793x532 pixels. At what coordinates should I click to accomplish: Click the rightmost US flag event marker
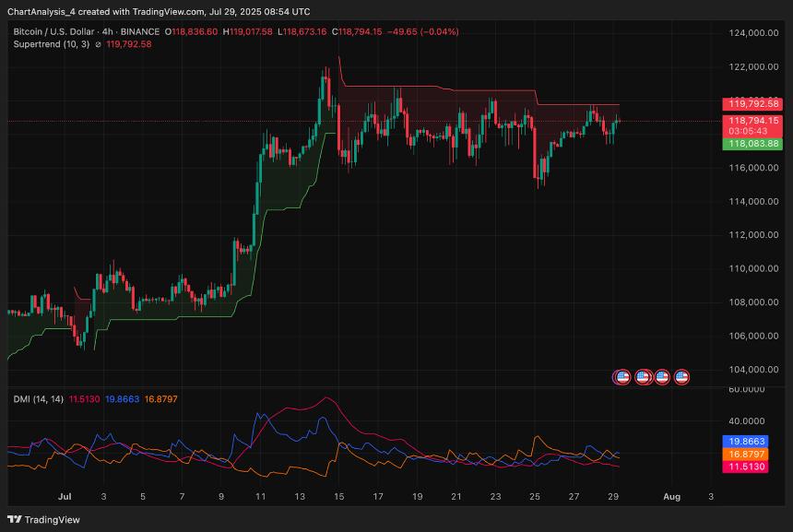coord(682,376)
